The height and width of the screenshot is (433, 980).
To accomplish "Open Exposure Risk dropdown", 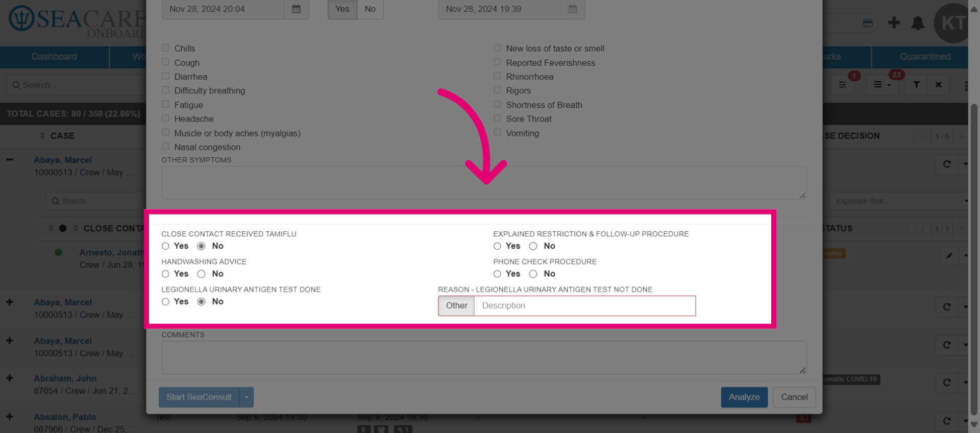I will pyautogui.click(x=899, y=201).
